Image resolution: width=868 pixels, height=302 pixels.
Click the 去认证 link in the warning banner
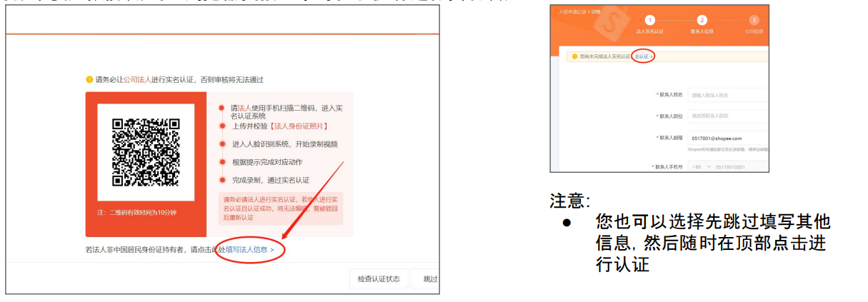click(644, 56)
